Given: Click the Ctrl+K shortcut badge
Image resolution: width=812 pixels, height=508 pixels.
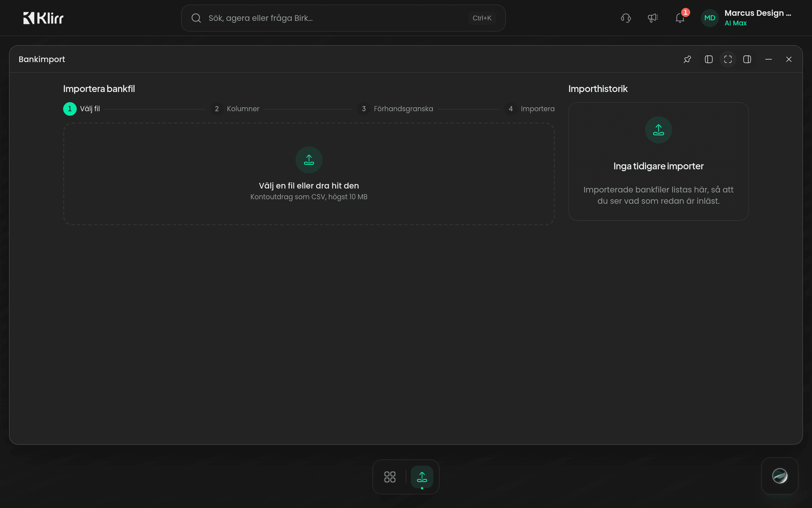Looking at the screenshot, I should tap(482, 18).
